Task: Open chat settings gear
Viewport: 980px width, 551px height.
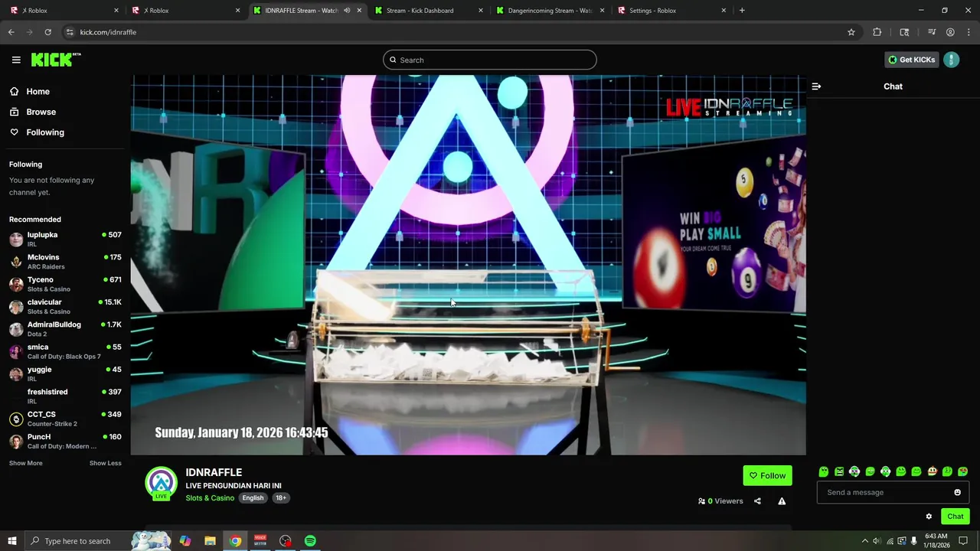Action: 929,517
